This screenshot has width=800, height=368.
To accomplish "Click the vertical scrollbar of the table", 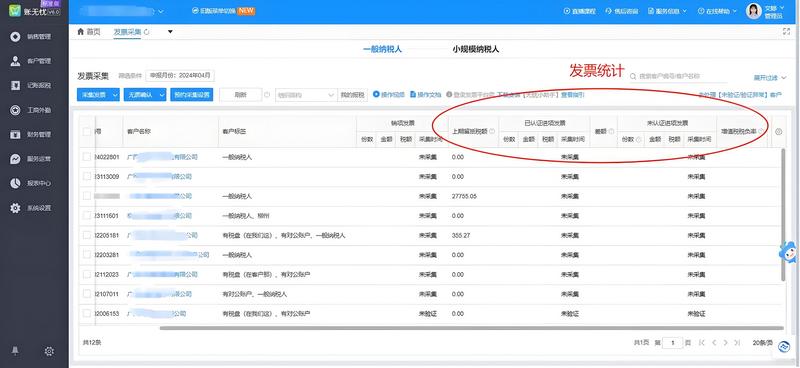I will [783, 214].
